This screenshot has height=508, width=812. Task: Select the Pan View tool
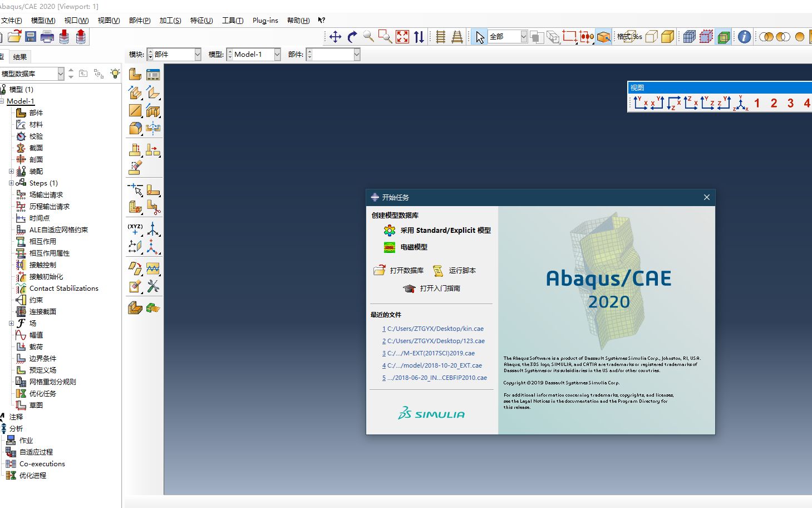pyautogui.click(x=335, y=37)
